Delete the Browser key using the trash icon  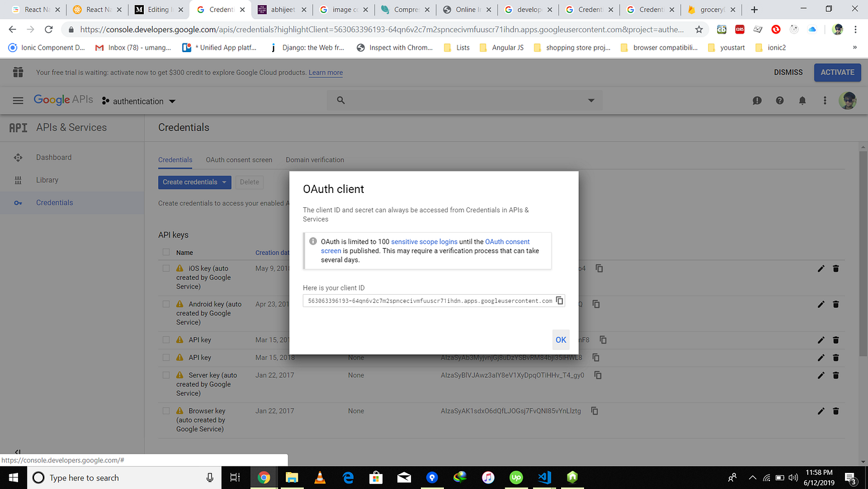tap(836, 411)
